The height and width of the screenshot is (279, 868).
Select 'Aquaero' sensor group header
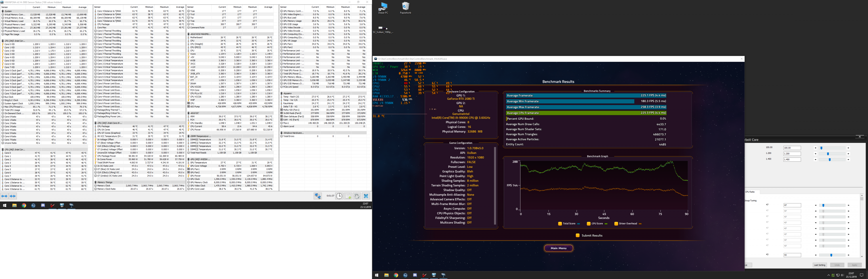click(x=323, y=93)
